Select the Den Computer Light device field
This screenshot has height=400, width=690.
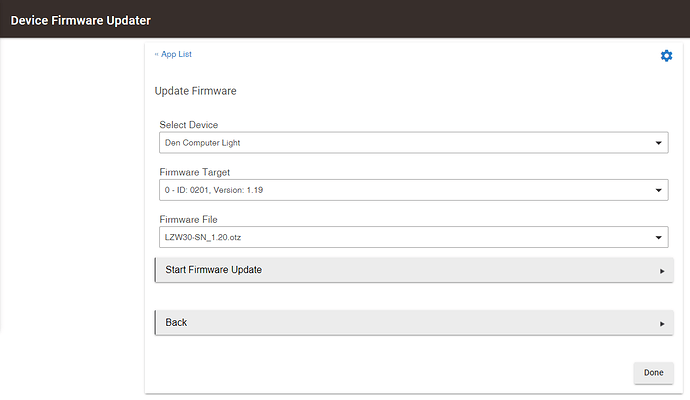pyautogui.click(x=400, y=143)
